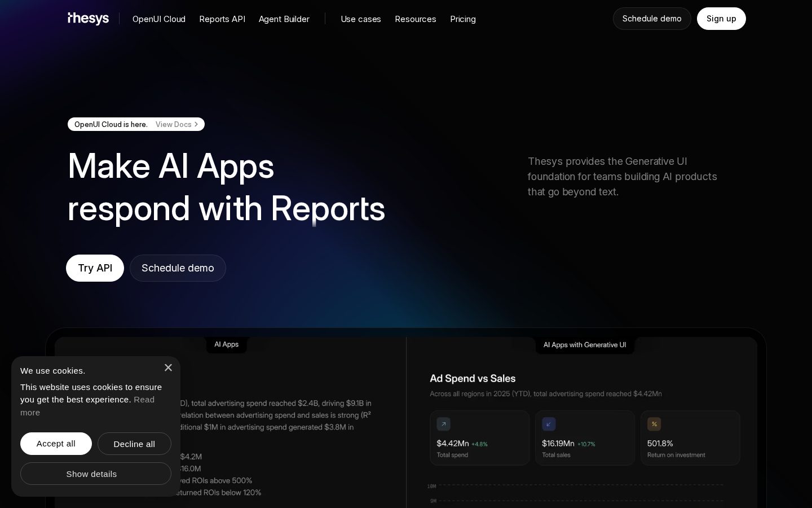The image size is (812, 508).
Task: Go to the Pricing page
Action: click(x=463, y=19)
